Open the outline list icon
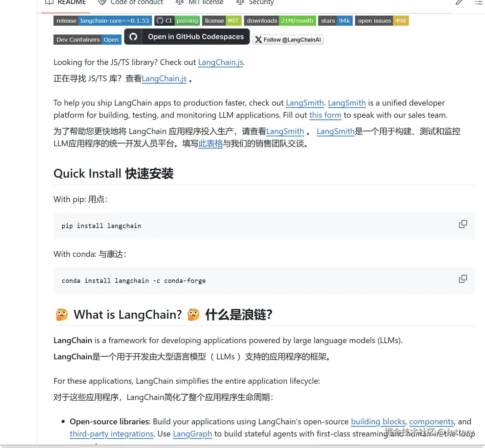Image resolution: width=485 pixels, height=448 pixels. (479, 2)
